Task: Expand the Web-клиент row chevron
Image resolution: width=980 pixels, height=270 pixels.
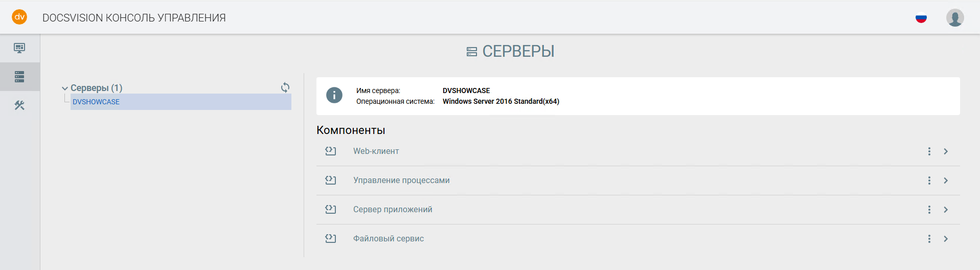Action: click(x=946, y=151)
